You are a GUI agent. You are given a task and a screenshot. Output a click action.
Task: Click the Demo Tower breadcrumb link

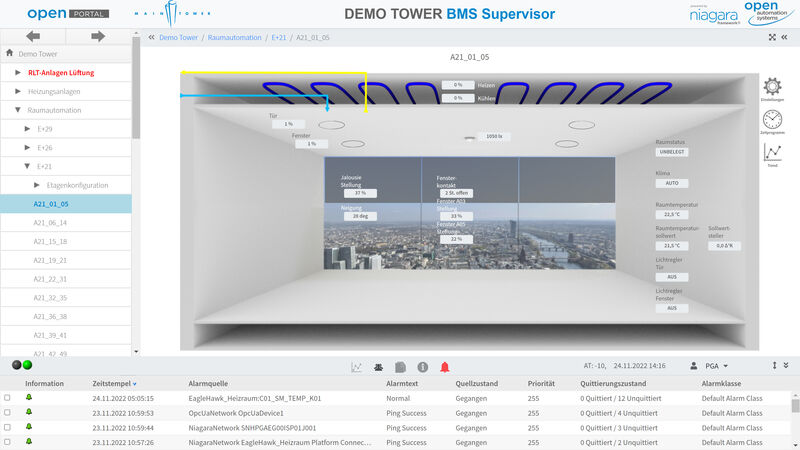tap(178, 37)
